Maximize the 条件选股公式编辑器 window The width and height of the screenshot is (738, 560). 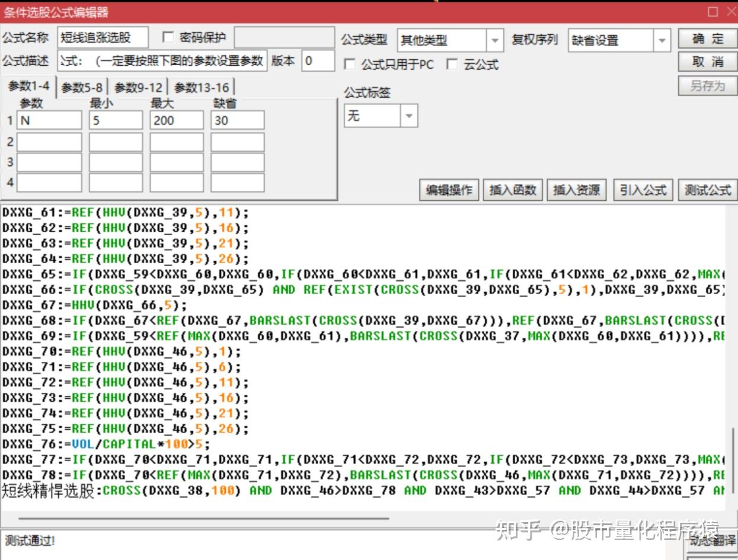pyautogui.click(x=713, y=12)
